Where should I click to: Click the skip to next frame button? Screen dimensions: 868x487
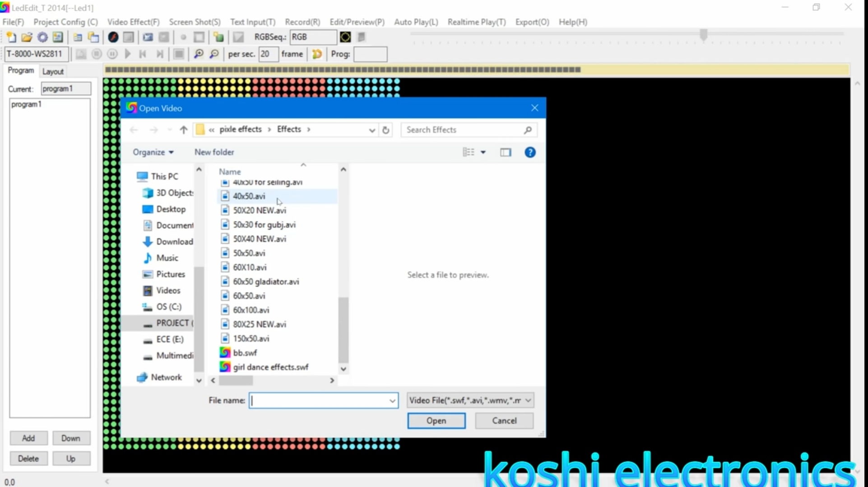pyautogui.click(x=159, y=54)
